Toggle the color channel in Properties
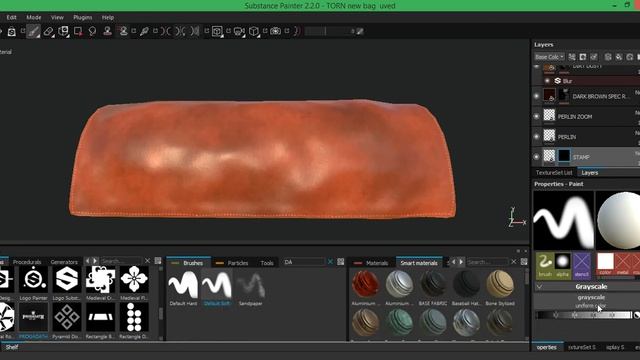The width and height of the screenshot is (640, 360). coord(605,264)
